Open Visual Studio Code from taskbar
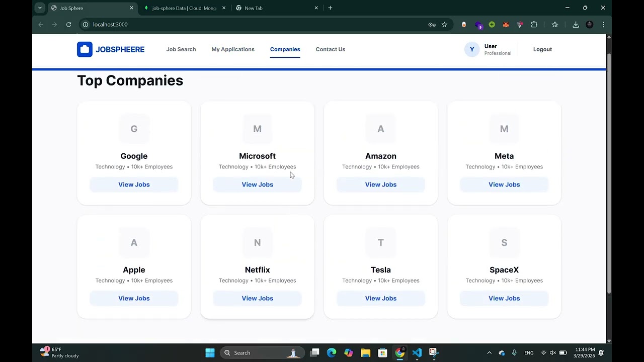This screenshot has width=644, height=362. tap(417, 352)
